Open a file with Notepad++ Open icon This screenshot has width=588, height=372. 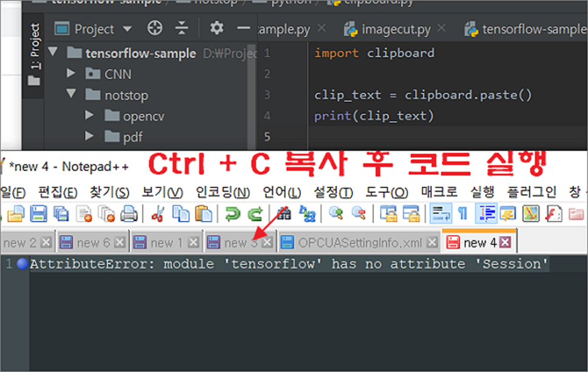click(x=15, y=214)
